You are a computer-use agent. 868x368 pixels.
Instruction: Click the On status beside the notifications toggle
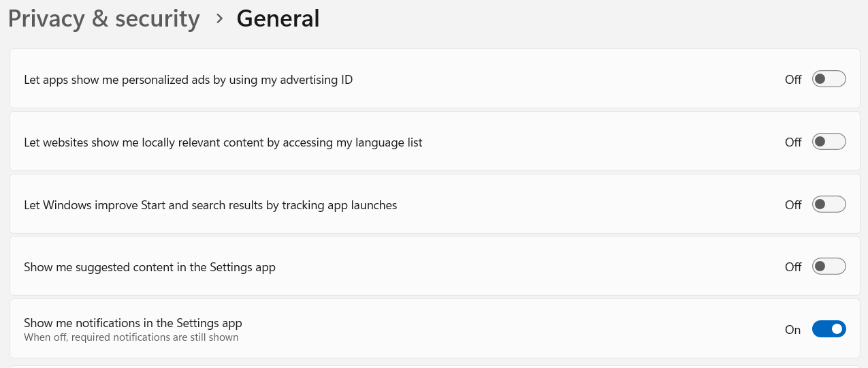tap(792, 330)
